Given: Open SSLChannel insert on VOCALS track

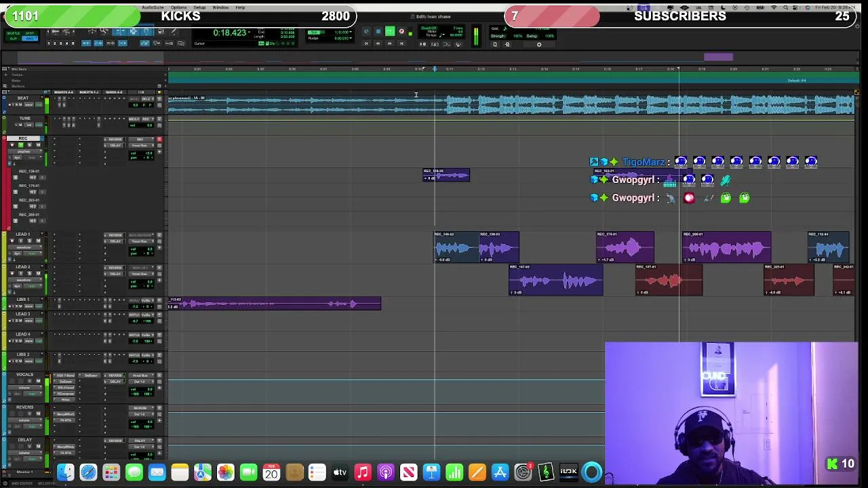Looking at the screenshot, I should [64, 388].
